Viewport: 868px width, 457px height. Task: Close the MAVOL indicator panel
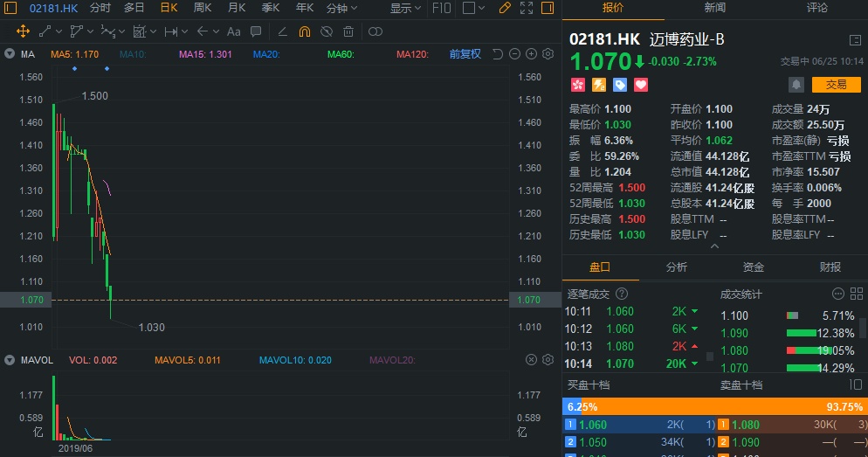(x=531, y=360)
